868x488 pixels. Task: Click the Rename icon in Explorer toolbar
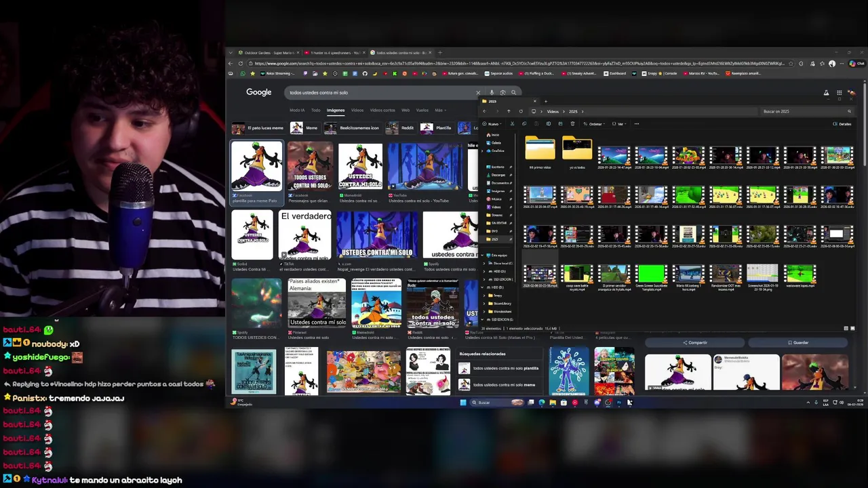pos(549,124)
